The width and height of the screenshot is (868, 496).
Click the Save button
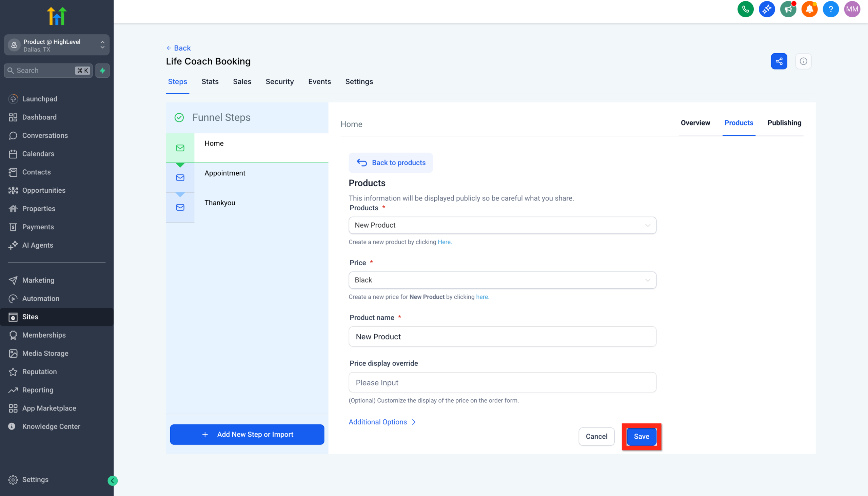click(641, 436)
